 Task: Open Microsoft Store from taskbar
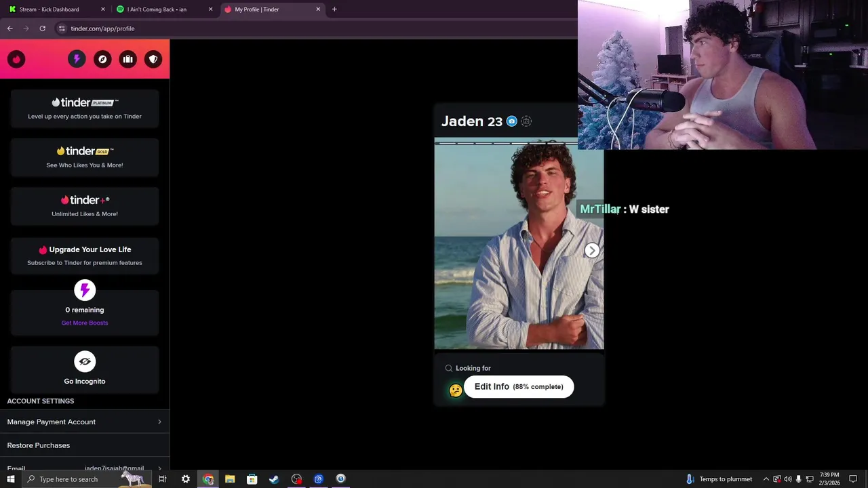point(252,479)
